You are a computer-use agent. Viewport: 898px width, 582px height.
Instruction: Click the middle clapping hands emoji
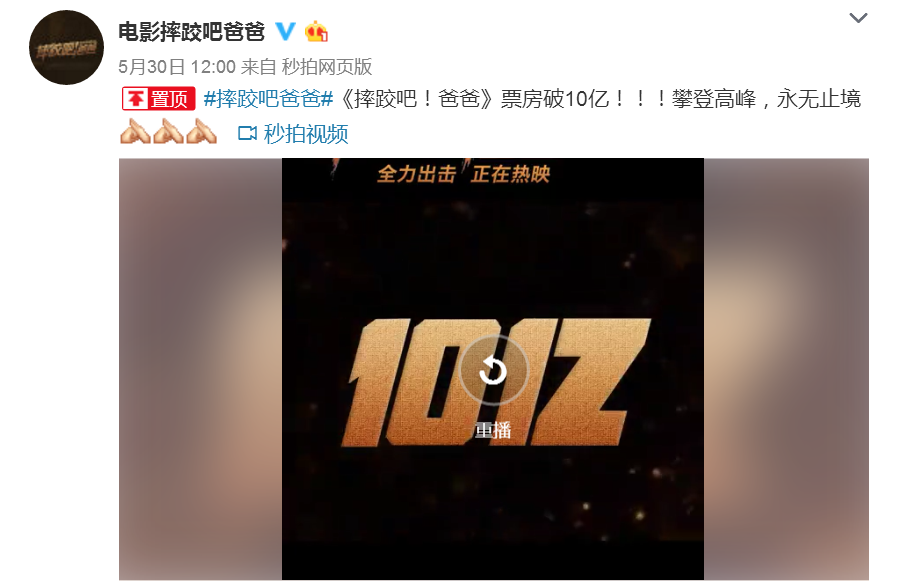click(x=168, y=131)
